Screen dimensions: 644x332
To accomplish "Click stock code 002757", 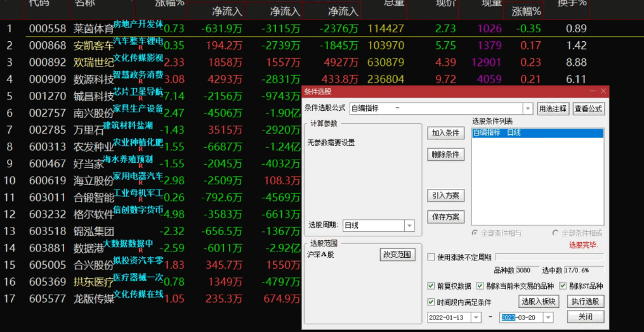I will tap(47, 113).
